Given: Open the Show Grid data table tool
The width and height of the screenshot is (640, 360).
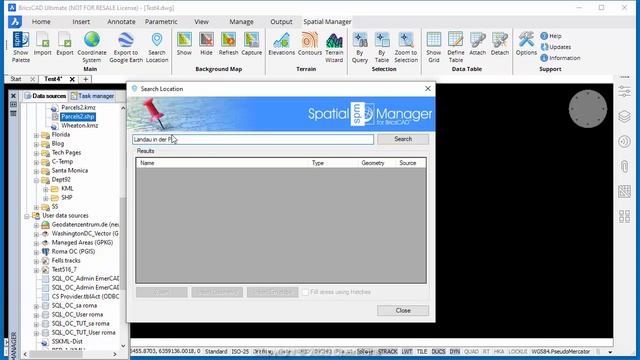Looking at the screenshot, I should pyautogui.click(x=433, y=47).
